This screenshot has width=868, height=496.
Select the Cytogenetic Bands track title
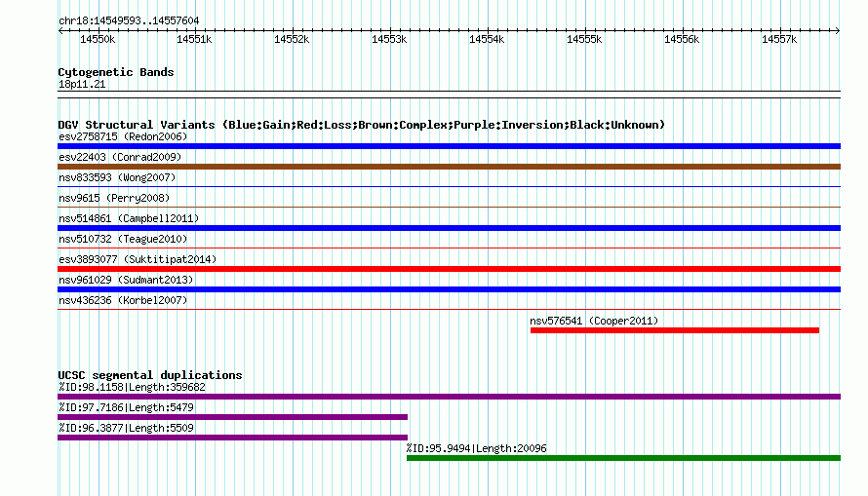116,72
